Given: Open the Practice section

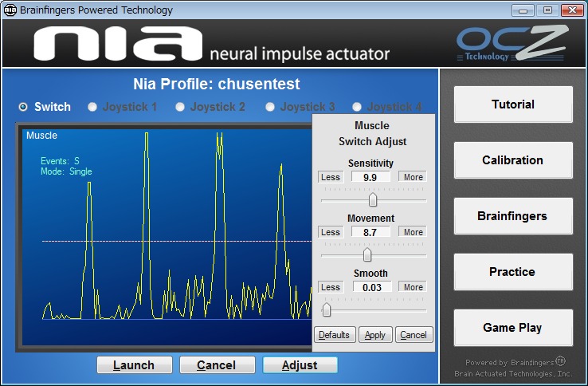Looking at the screenshot, I should (513, 271).
